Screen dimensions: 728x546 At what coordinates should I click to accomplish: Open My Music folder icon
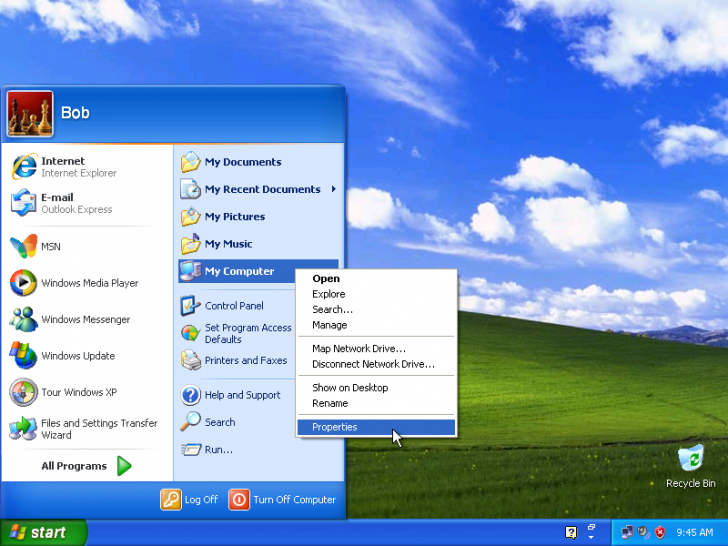click(190, 244)
